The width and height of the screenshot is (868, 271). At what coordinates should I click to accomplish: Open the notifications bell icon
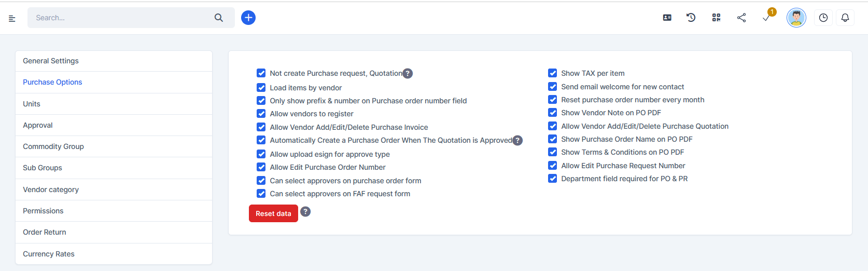point(845,18)
